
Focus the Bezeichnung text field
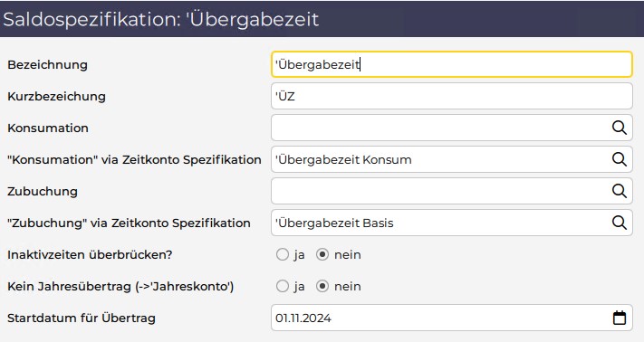tap(451, 64)
